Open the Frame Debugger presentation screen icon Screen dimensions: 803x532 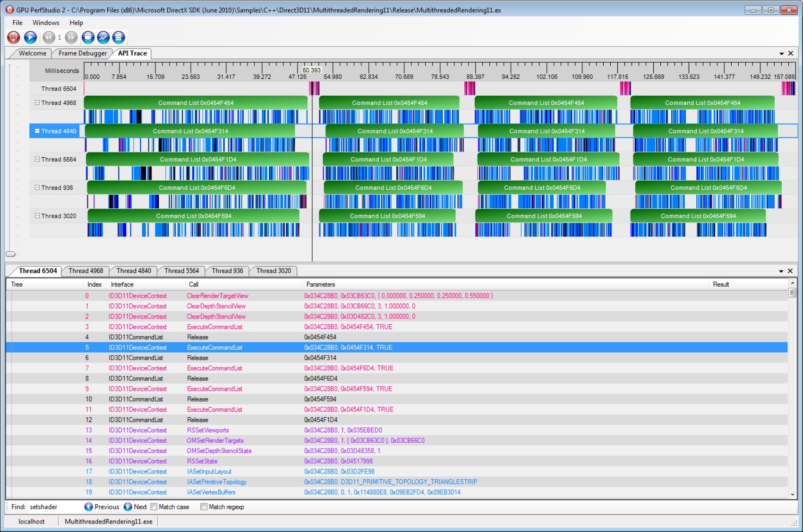(88, 37)
